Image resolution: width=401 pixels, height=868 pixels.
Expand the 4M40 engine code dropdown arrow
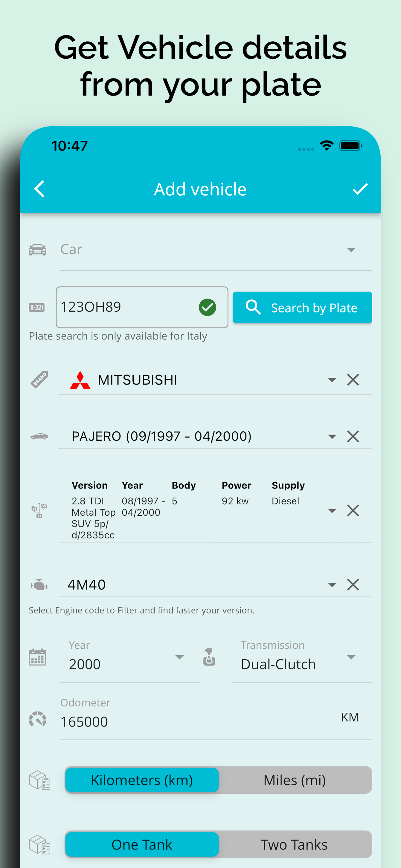[332, 585]
